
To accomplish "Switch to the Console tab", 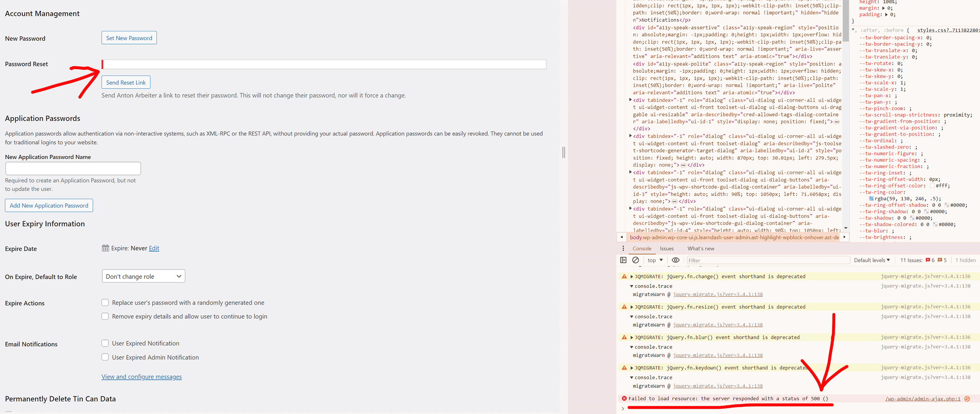I will (x=642, y=249).
